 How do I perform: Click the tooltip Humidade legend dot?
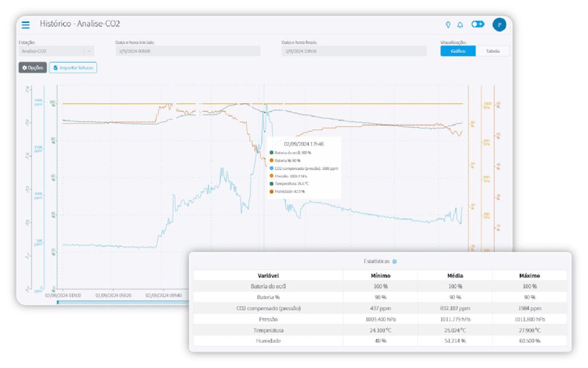pos(272,192)
